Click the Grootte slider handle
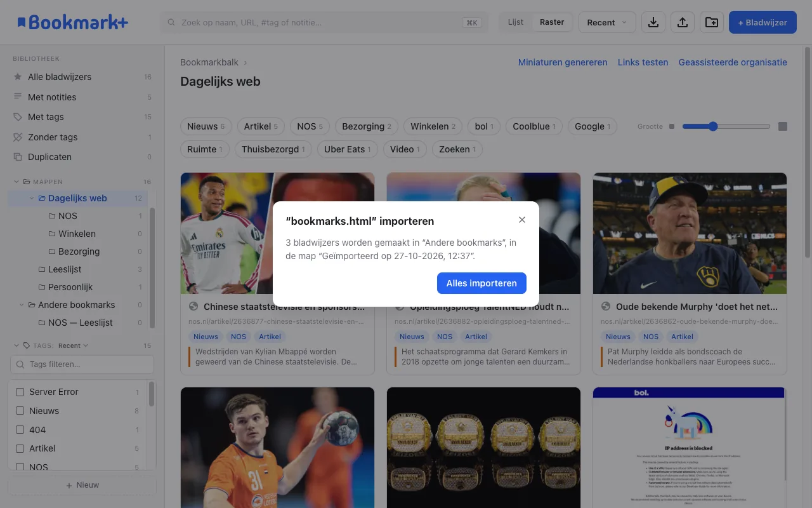 pos(713,126)
